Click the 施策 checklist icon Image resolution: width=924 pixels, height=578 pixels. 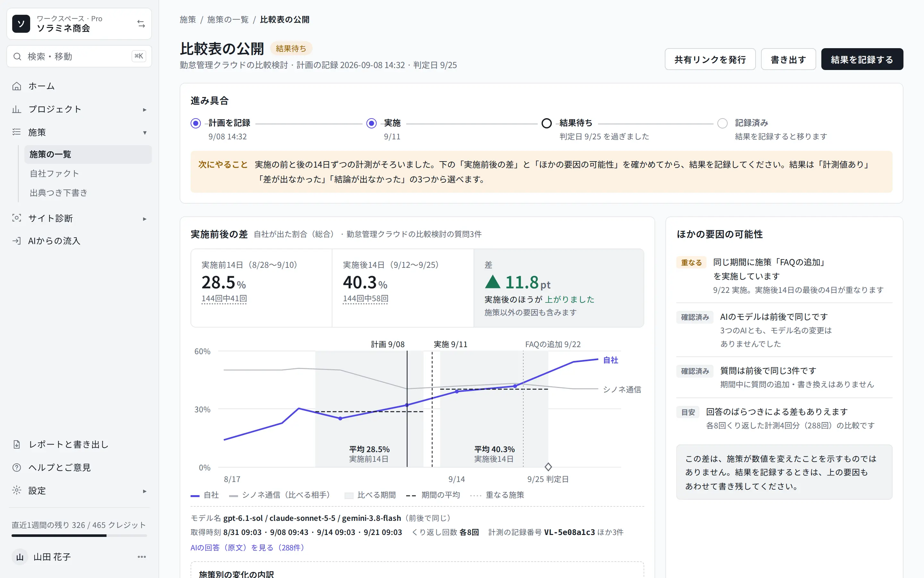(x=16, y=132)
